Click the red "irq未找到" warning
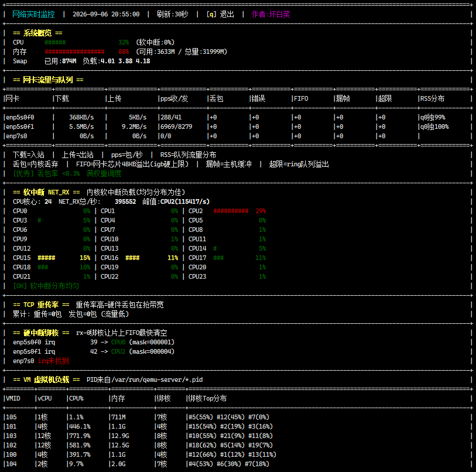This screenshot has width=476, height=472. click(x=53, y=361)
